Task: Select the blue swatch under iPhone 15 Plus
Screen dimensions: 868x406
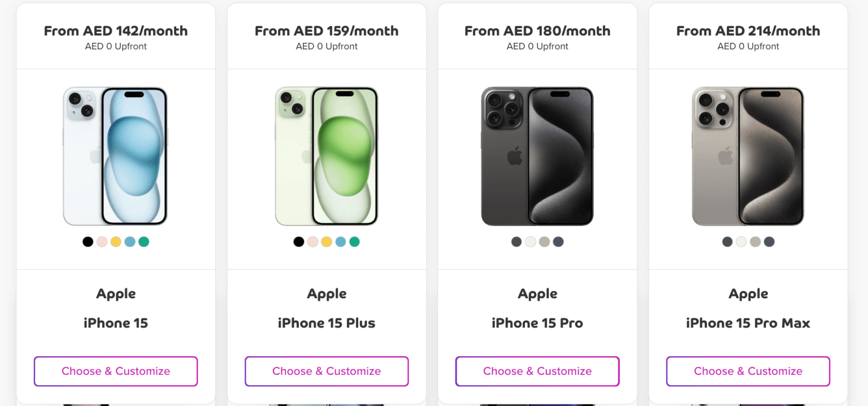Action: (341, 241)
